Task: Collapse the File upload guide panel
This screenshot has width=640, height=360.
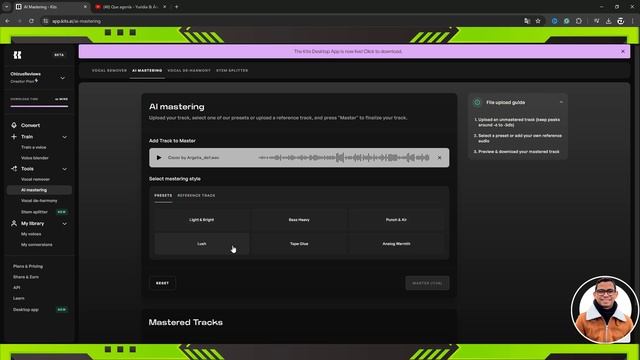Action: point(561,102)
